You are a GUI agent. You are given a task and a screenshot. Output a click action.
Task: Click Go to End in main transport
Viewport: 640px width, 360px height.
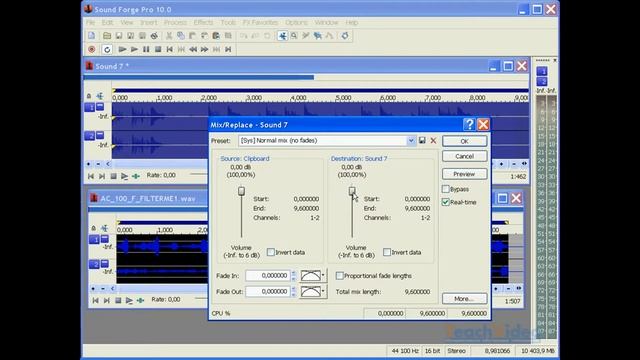coord(228,49)
